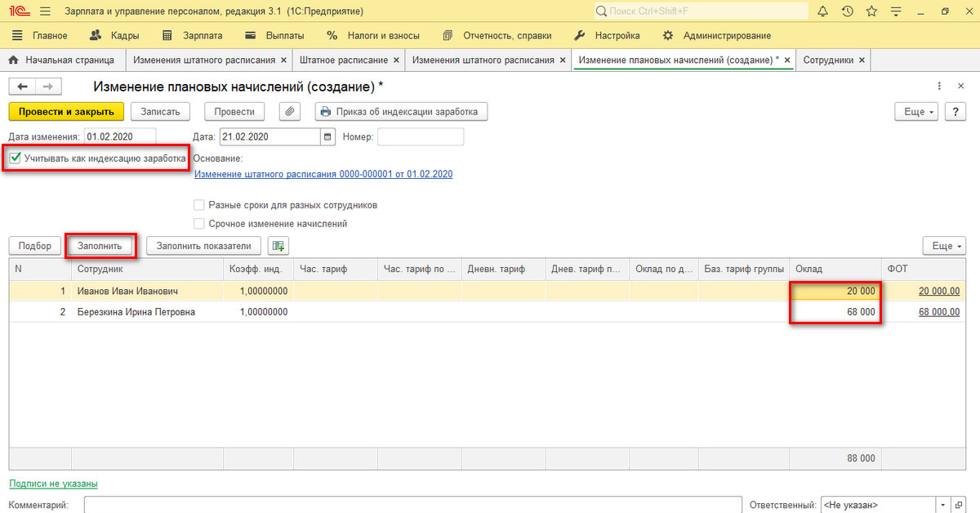Open the date calendar picker icon

(328, 137)
